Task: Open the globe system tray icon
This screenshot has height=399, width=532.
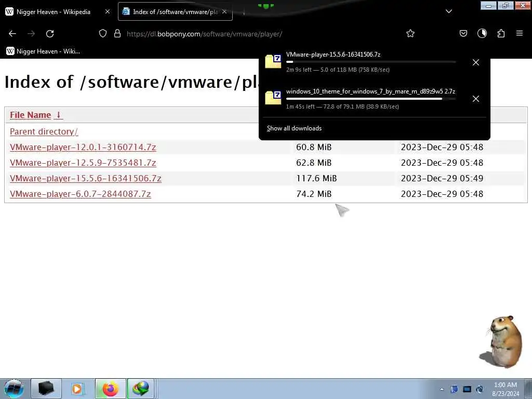Action: (480, 389)
